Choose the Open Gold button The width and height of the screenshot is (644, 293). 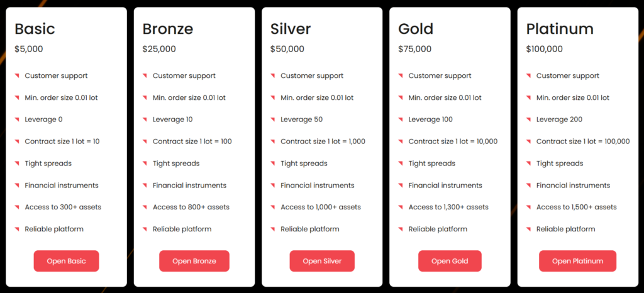450,261
